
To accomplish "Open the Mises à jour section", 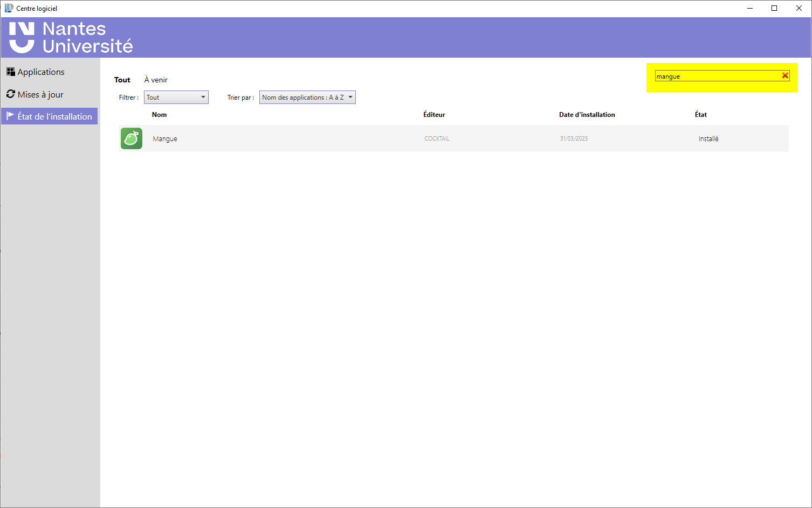I will coord(39,94).
